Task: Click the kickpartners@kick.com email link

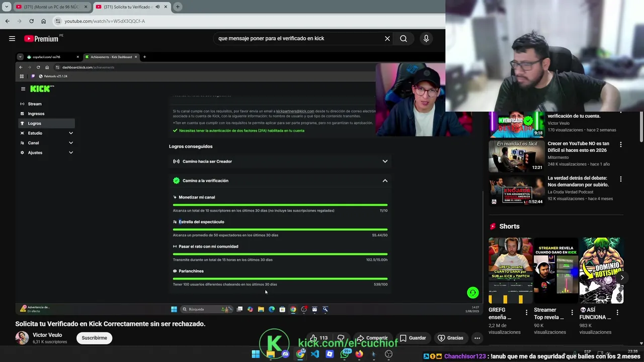Action: 295,111
